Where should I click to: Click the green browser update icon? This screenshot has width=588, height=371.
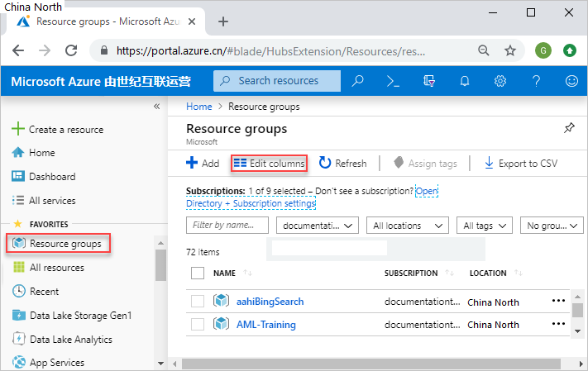pos(570,50)
